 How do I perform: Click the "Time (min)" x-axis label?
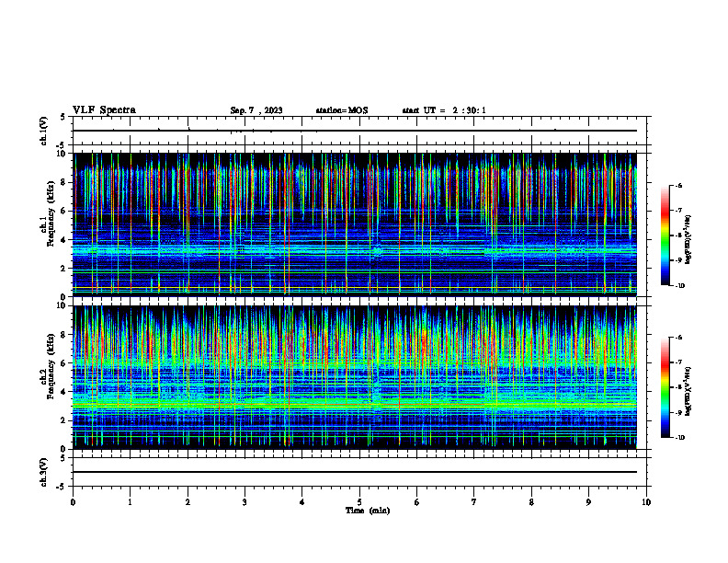(x=368, y=511)
